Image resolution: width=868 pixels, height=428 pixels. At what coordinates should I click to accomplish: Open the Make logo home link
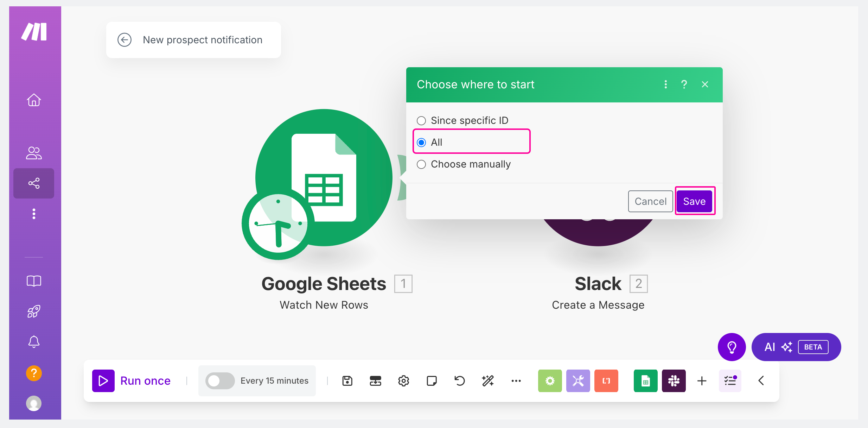pyautogui.click(x=34, y=32)
